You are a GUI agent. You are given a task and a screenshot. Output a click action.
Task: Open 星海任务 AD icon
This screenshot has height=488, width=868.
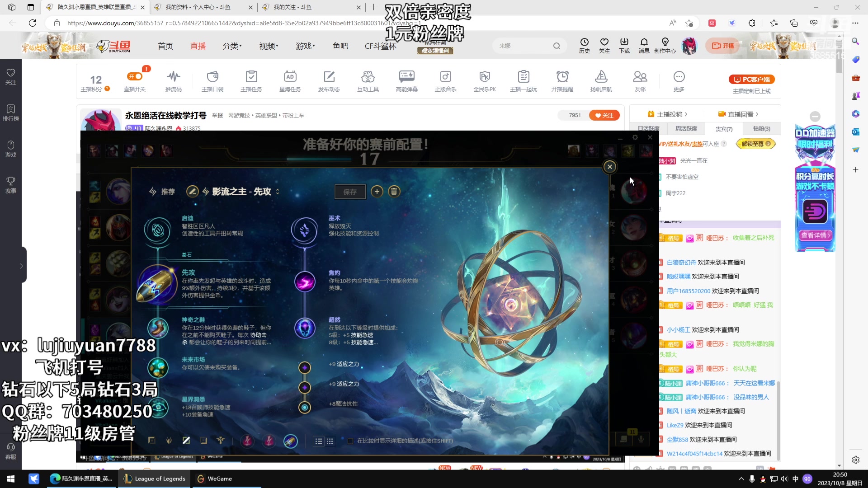click(x=290, y=81)
